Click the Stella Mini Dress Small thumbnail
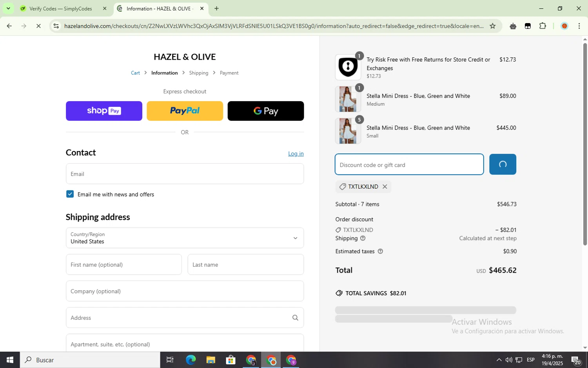 (x=348, y=131)
